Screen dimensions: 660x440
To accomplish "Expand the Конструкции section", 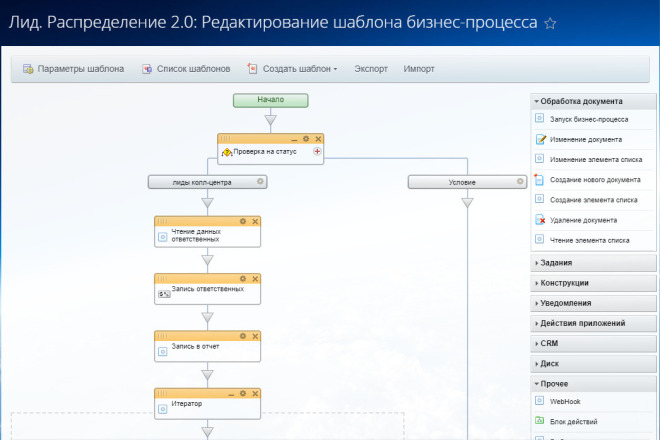I will pos(593,283).
